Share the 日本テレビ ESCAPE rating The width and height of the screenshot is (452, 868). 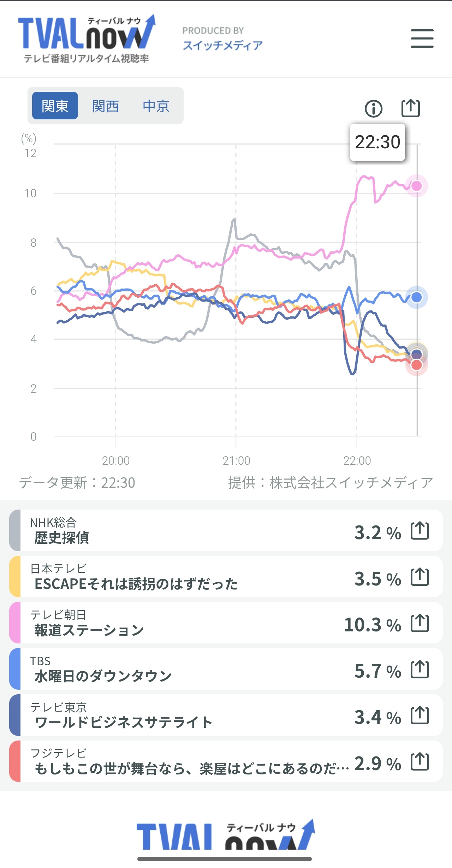420,577
